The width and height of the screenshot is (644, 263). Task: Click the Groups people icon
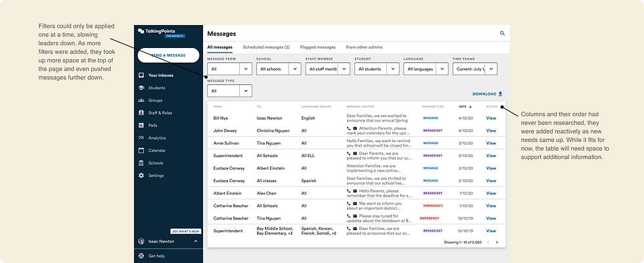point(141,100)
